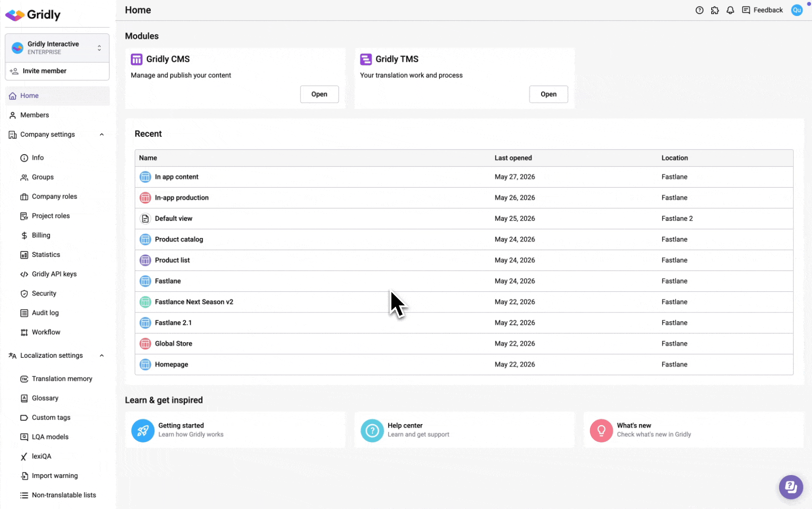
Task: Click the Getting started rocket icon
Action: [x=143, y=430]
